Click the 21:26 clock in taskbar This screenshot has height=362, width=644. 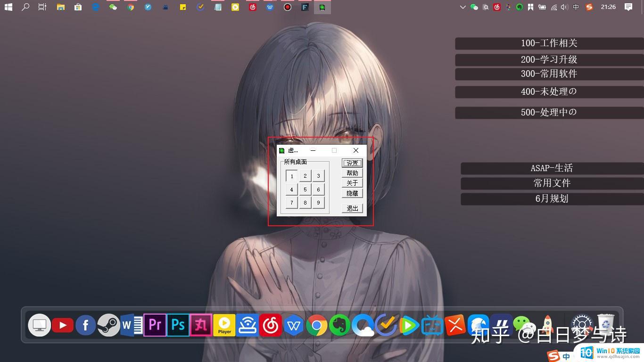(608, 7)
